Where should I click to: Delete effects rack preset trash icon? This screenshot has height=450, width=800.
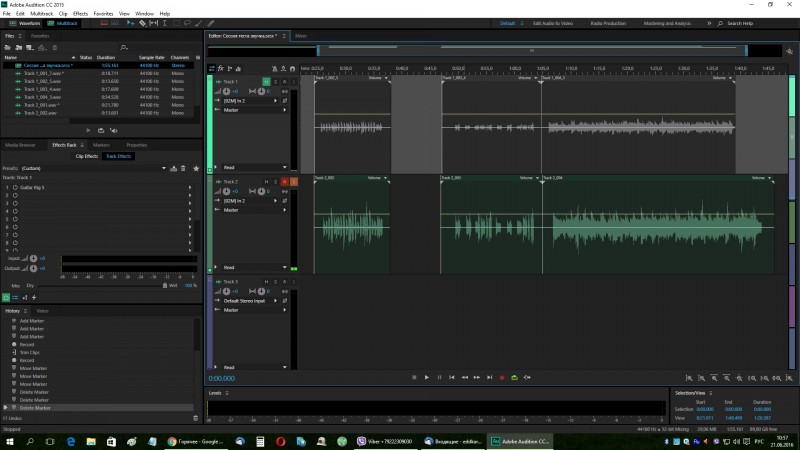184,168
